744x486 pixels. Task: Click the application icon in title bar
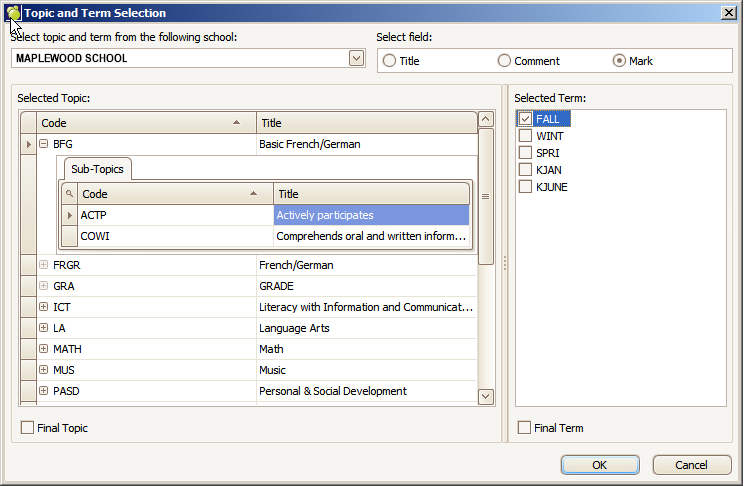tap(13, 14)
